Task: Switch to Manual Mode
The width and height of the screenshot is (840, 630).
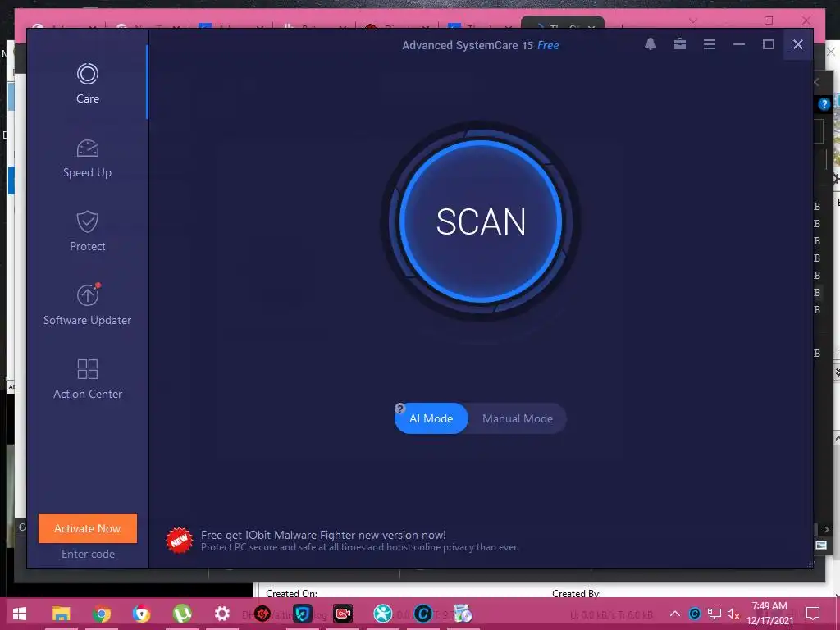Action: (x=517, y=418)
